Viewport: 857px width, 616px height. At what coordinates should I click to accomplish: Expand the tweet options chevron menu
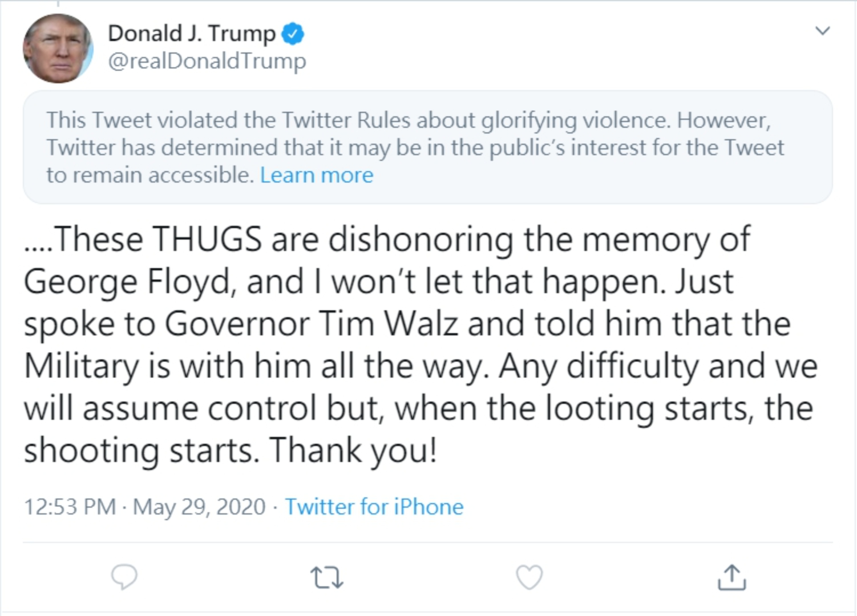822,31
